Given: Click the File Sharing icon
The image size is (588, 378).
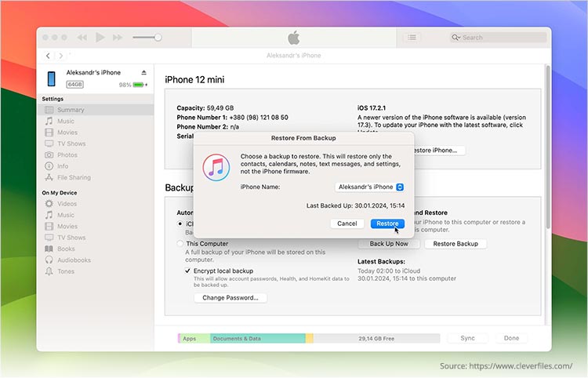Looking at the screenshot, I should pyautogui.click(x=49, y=177).
